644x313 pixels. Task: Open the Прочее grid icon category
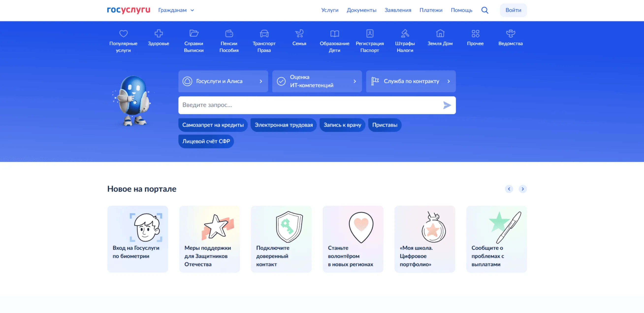pos(475,33)
